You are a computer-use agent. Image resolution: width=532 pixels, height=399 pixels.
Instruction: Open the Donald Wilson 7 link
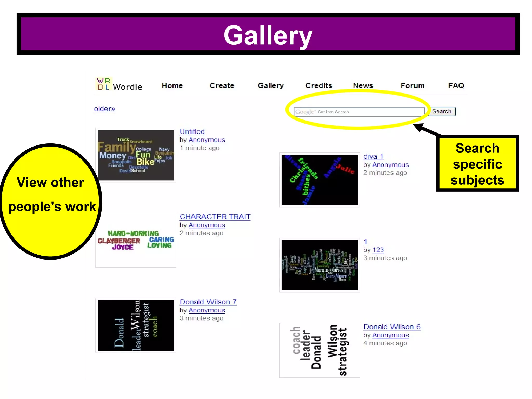(208, 302)
